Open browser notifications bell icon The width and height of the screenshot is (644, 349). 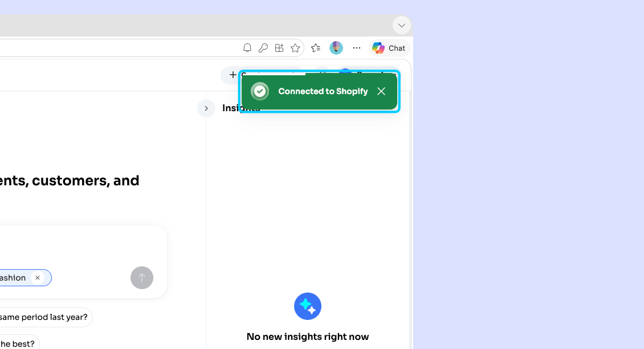click(247, 48)
